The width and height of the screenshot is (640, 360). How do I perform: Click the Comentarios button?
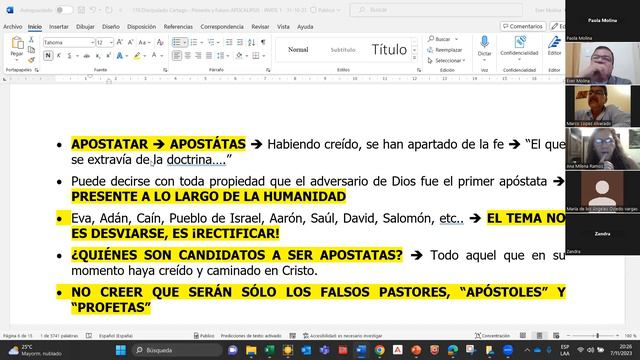[523, 26]
